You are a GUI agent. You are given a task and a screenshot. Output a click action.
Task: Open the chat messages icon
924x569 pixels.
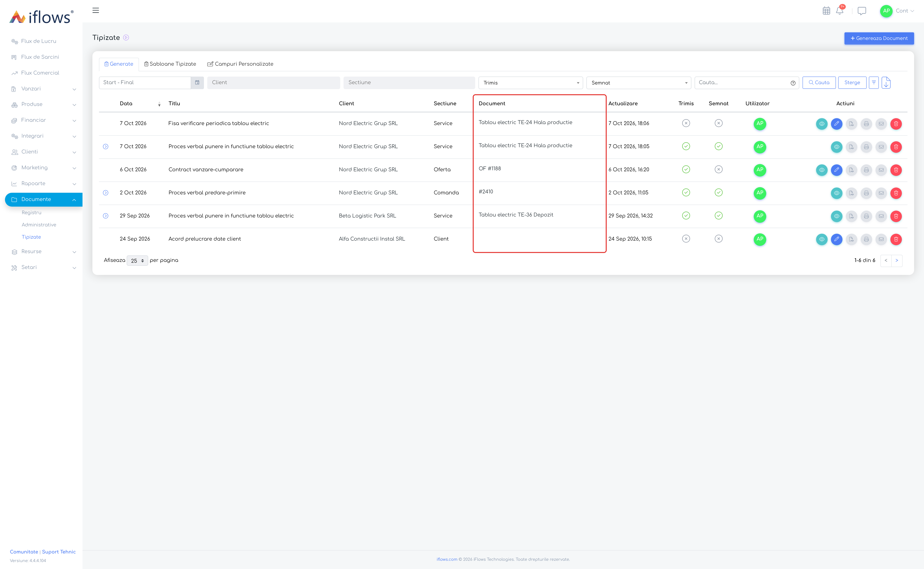[x=861, y=11]
